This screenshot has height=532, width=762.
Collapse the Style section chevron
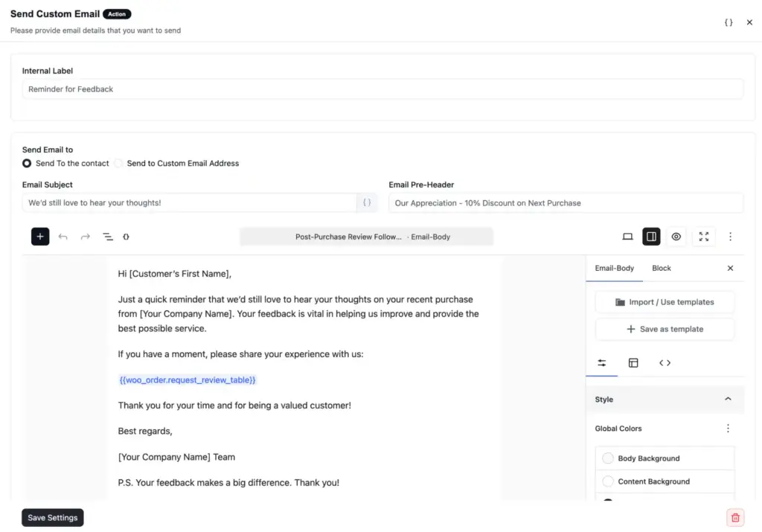[728, 399]
